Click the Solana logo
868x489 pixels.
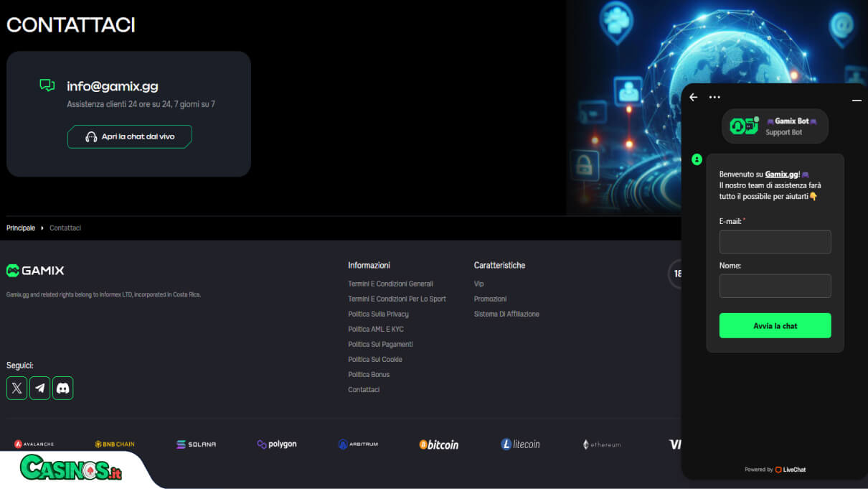196,444
